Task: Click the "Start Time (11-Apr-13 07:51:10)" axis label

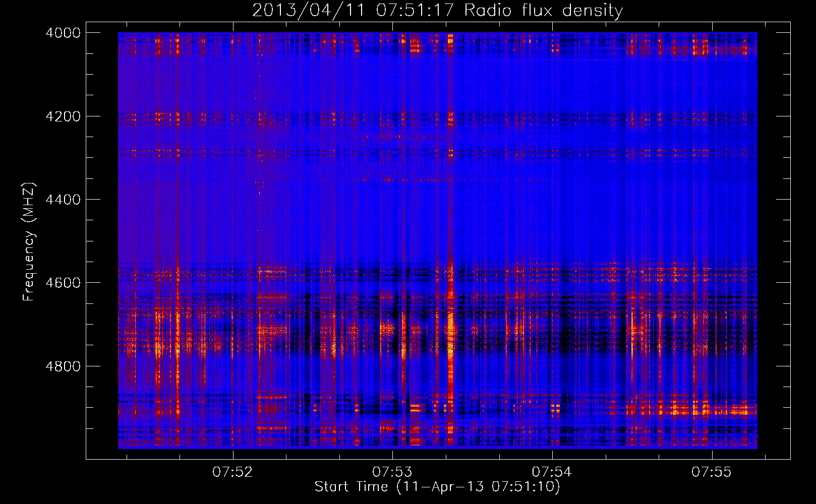Action: [x=437, y=487]
